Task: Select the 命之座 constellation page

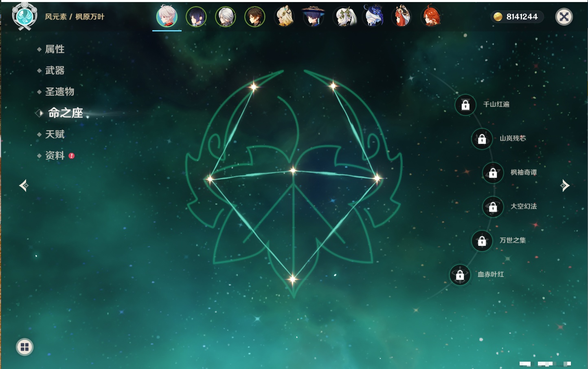Action: tap(66, 113)
